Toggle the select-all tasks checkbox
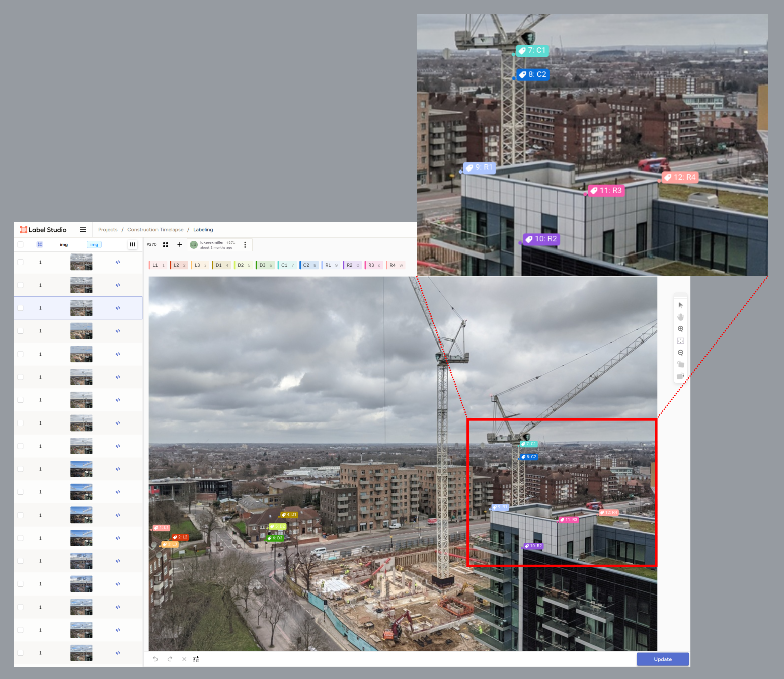 click(21, 244)
